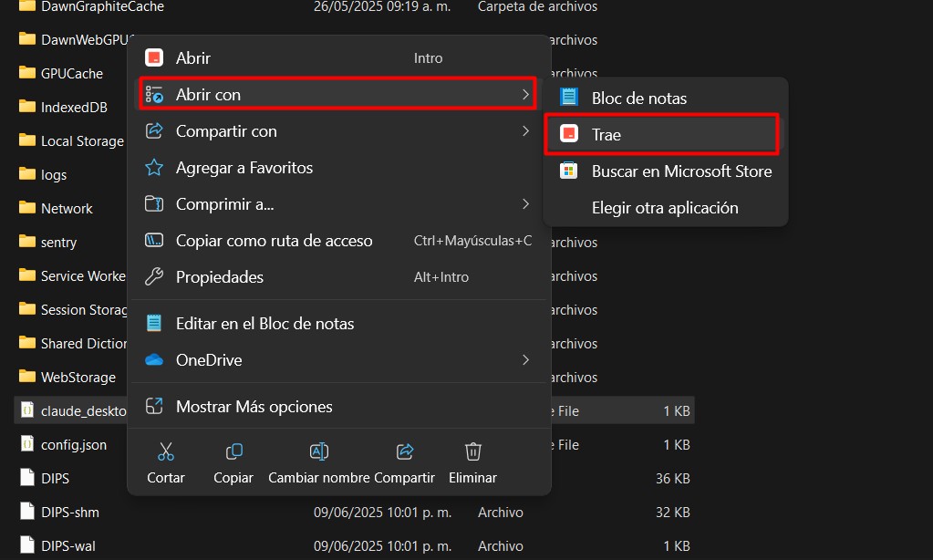Click the Copy (Copiar) icon

coord(233,451)
